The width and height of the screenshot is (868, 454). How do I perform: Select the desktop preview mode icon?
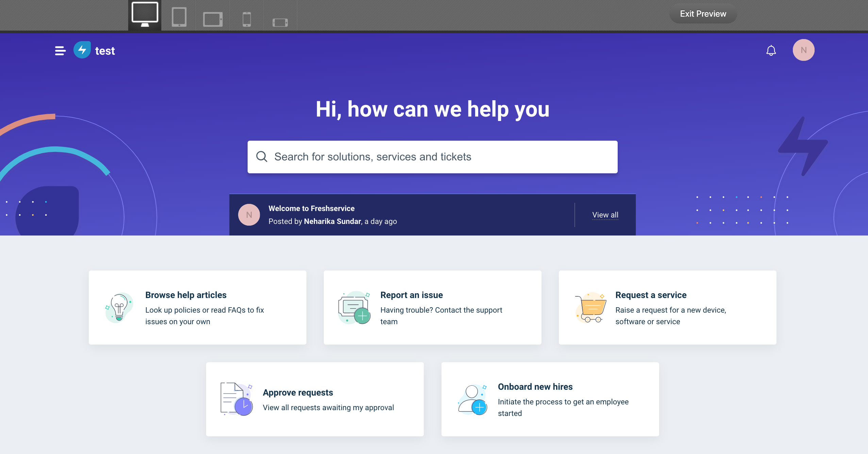point(145,15)
